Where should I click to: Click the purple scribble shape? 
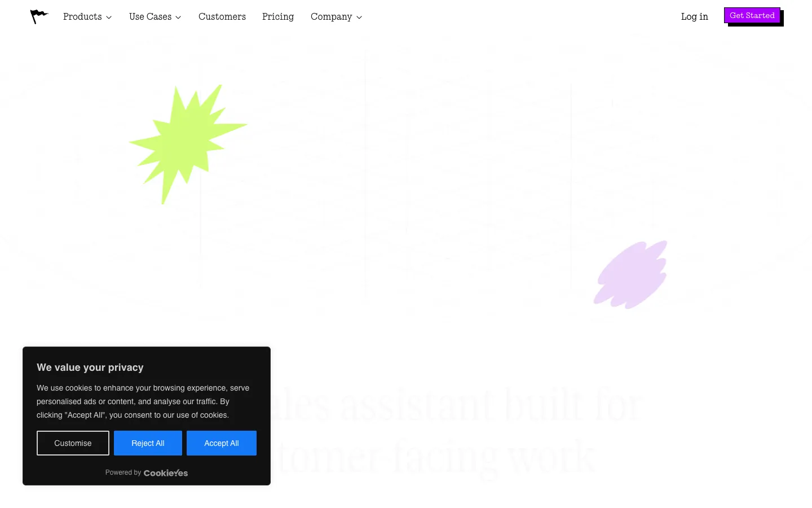(x=630, y=275)
